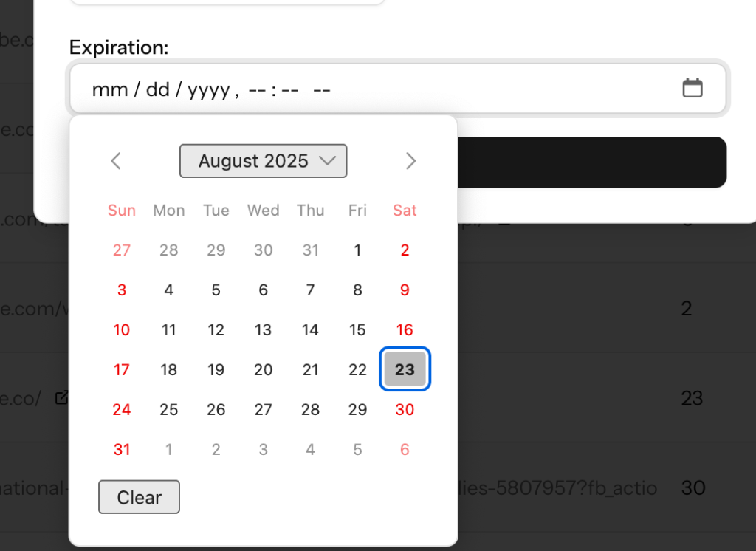The height and width of the screenshot is (551, 756).
Task: Select Sunday August 31
Action: click(x=122, y=449)
